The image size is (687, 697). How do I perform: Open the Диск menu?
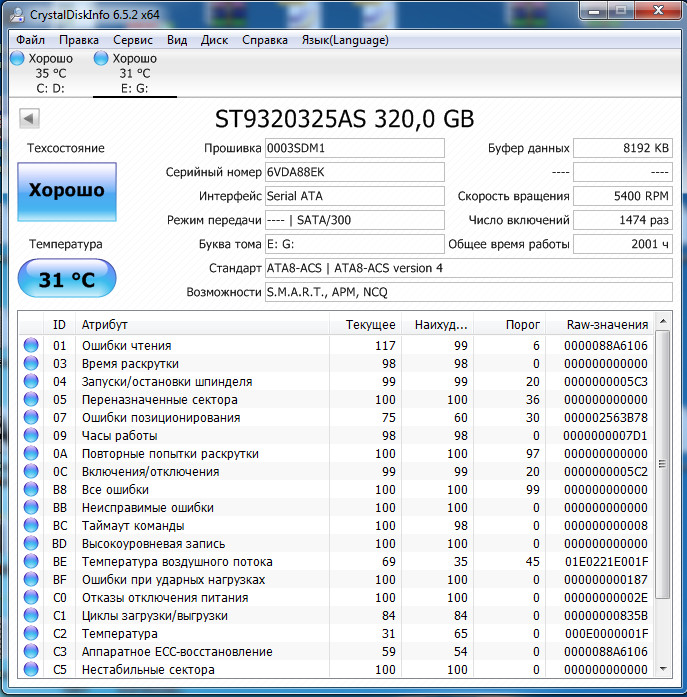pos(214,40)
